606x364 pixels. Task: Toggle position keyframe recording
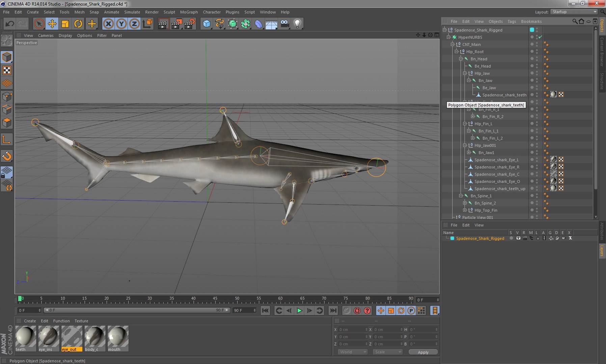pos(381,310)
